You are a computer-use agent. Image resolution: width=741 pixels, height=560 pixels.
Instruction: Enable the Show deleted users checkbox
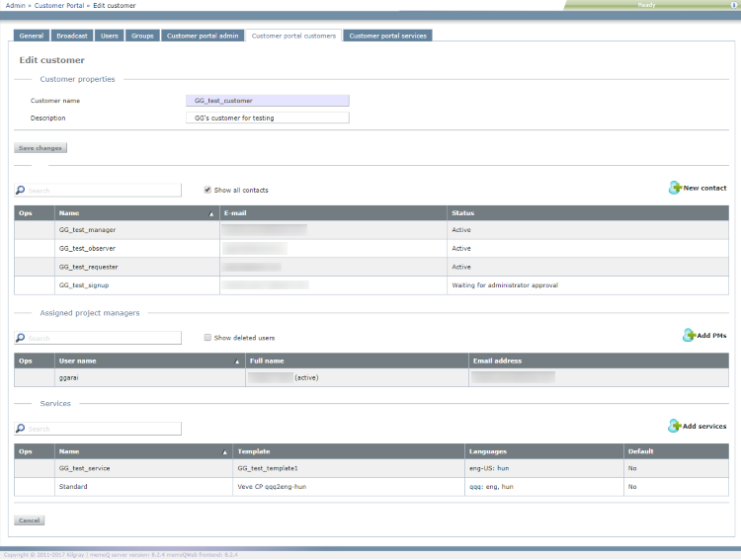tap(207, 337)
